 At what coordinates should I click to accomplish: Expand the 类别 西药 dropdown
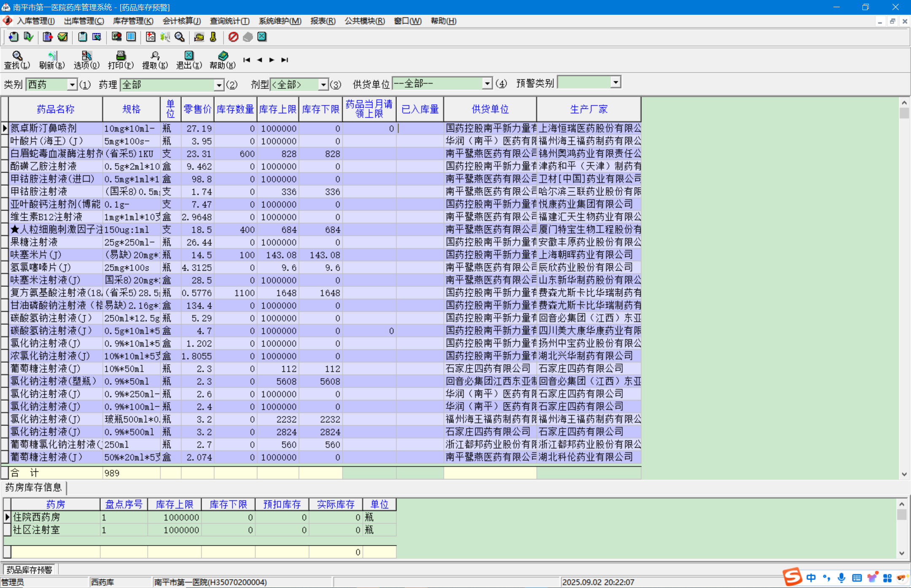tap(72, 85)
